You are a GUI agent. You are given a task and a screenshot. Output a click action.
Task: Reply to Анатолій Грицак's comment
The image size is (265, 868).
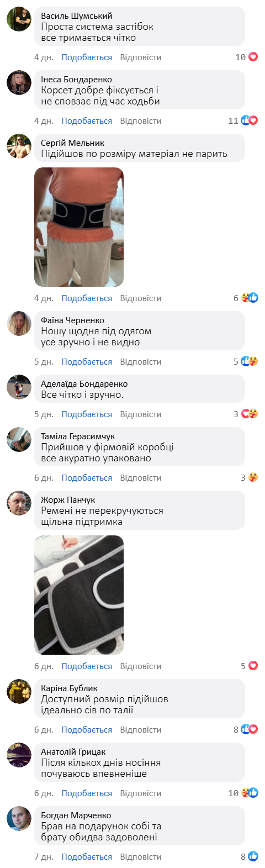pyautogui.click(x=141, y=793)
